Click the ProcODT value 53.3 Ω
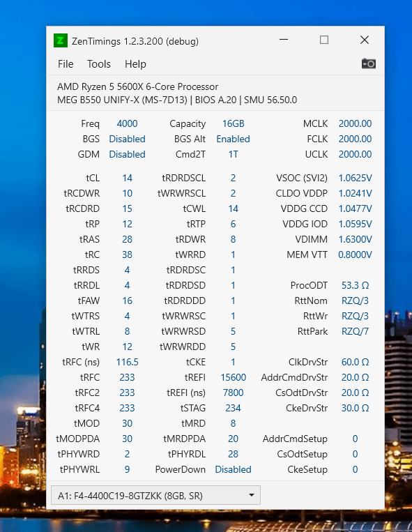Viewport: 412px width, 532px height. (355, 285)
